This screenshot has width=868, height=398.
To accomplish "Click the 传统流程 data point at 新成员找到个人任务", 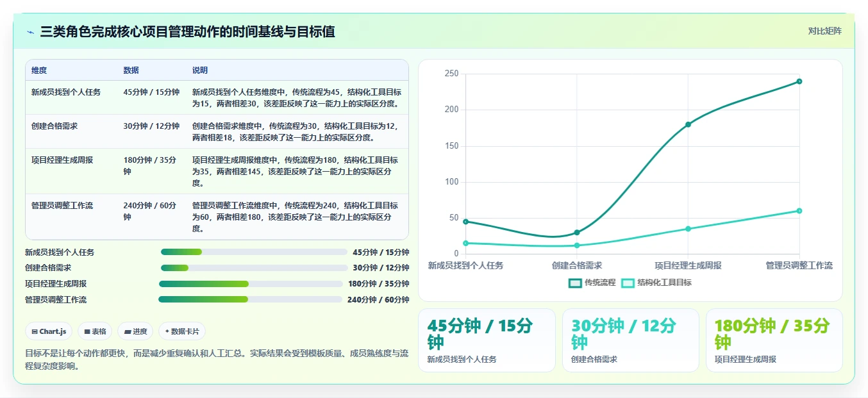I will 465,222.
